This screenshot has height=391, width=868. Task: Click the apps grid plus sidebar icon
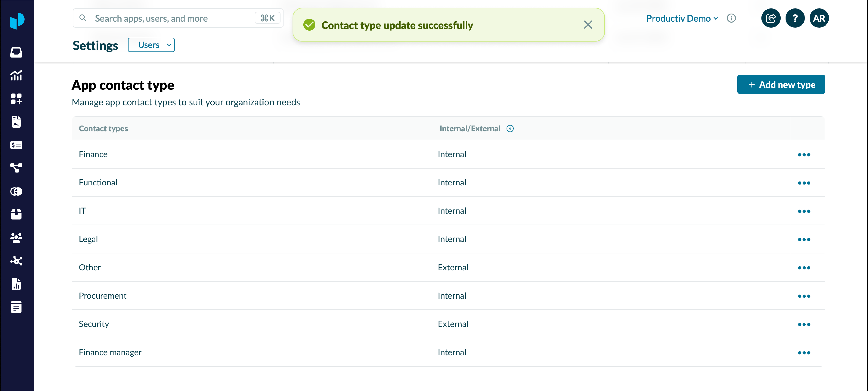[x=16, y=99]
